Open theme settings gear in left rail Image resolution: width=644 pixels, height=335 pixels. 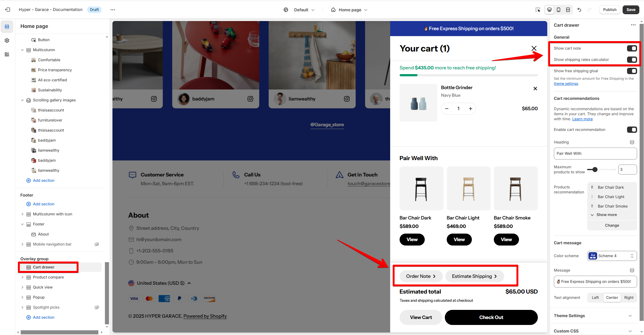[x=7, y=41]
